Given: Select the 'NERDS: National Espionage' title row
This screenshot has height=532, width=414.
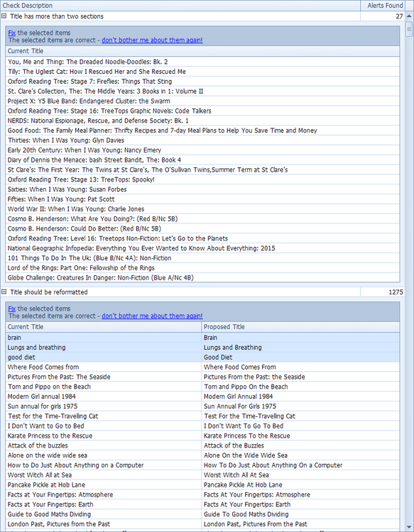Looking at the screenshot, I should pos(203,121).
